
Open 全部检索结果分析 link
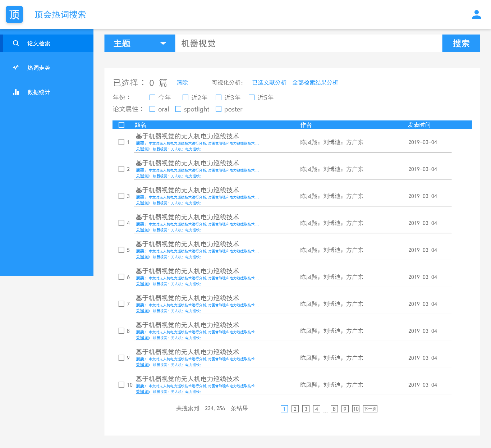tap(315, 83)
